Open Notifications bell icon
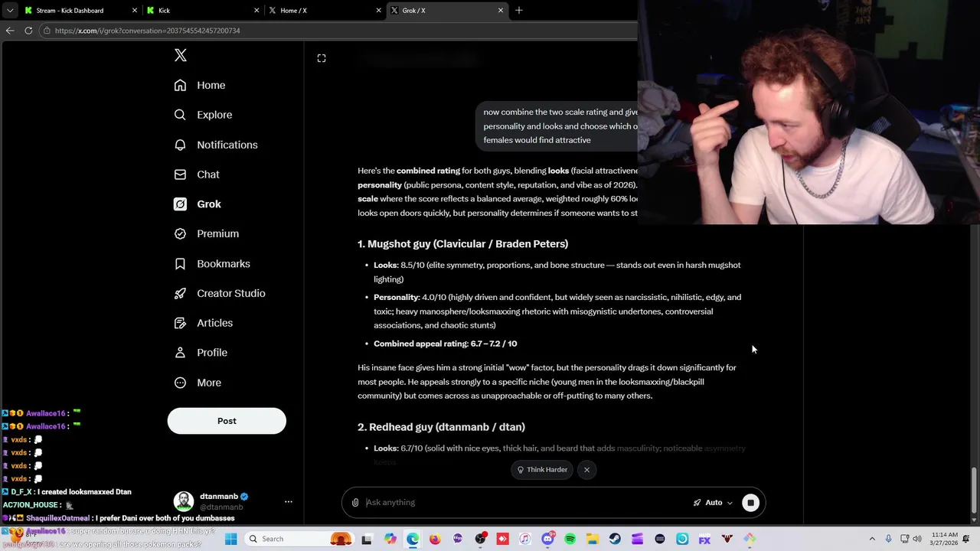 [x=180, y=145]
